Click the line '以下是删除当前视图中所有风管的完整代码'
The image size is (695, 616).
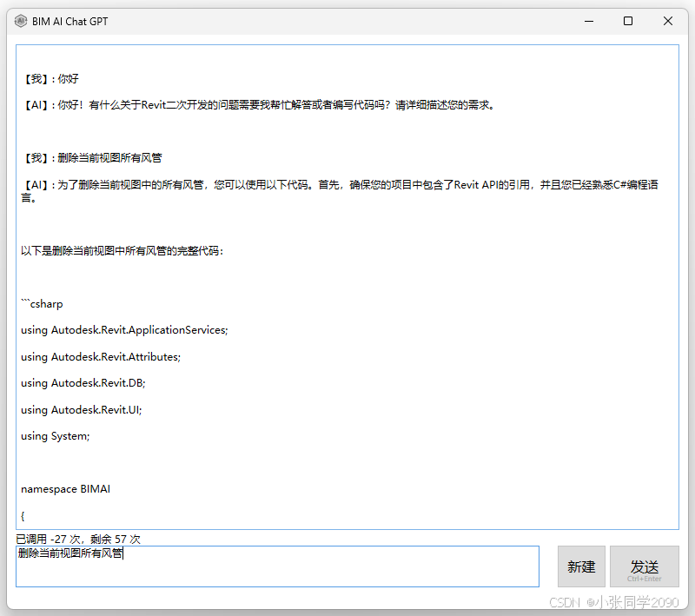point(122,251)
